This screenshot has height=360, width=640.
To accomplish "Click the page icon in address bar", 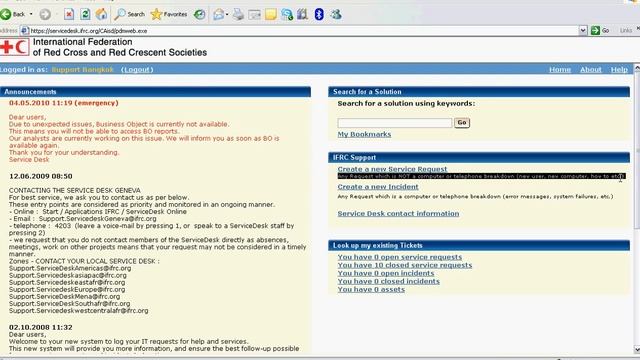I will click(x=24, y=31).
